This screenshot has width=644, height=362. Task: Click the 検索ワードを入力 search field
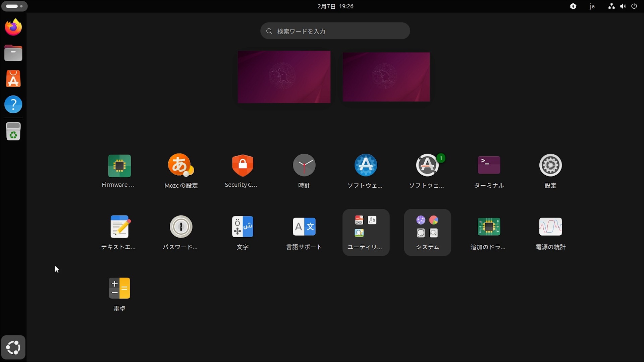[x=335, y=31]
